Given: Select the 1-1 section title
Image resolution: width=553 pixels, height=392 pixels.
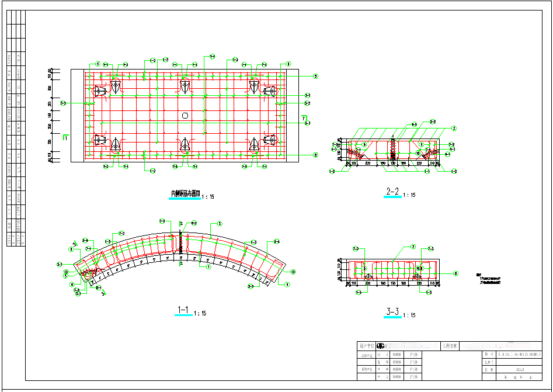Looking at the screenshot, I should 183,310.
